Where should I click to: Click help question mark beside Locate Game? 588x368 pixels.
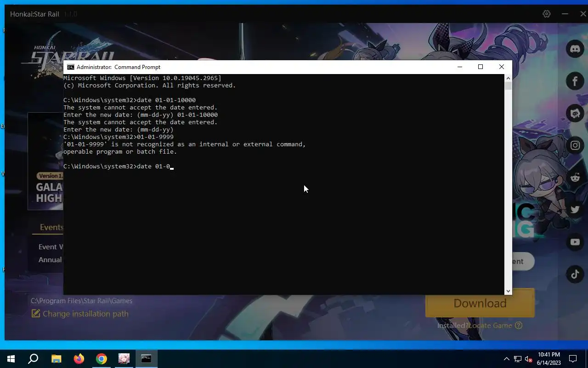pos(519,325)
